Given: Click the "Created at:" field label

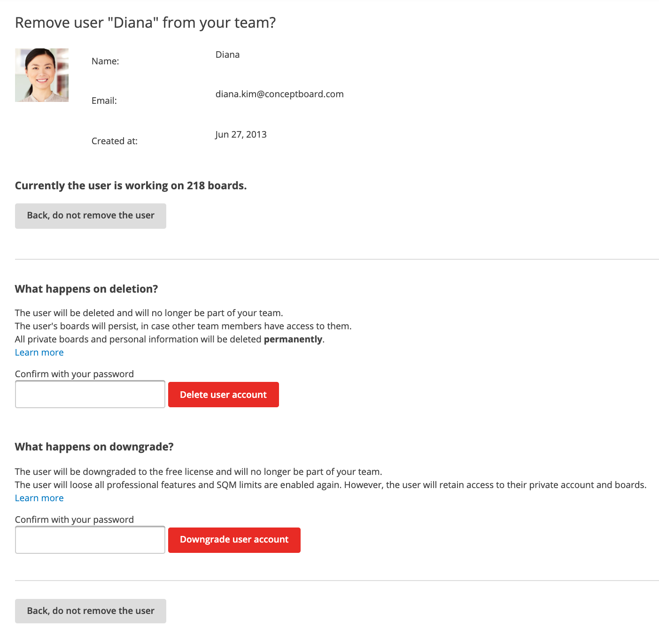Looking at the screenshot, I should tap(114, 141).
